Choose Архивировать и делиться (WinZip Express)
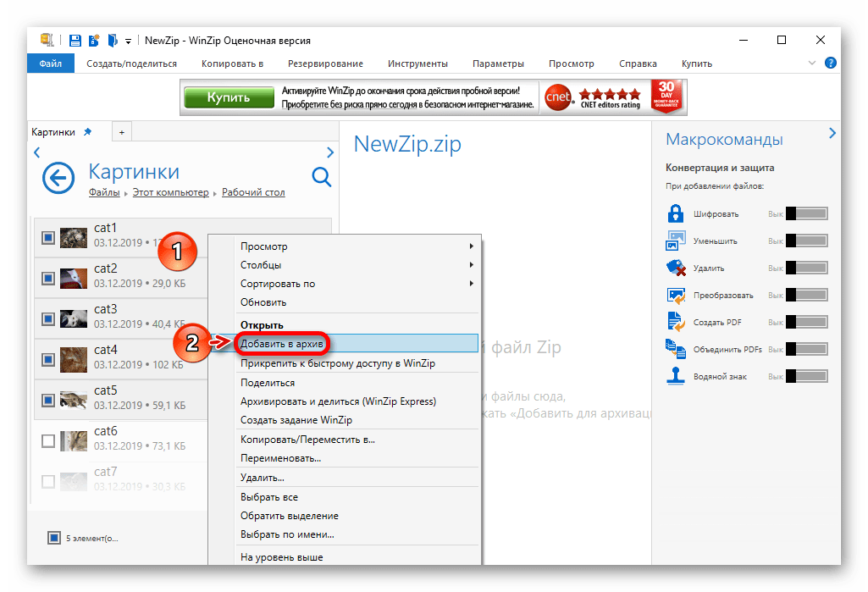Screen dimensions: 868x592 [x=357, y=401]
